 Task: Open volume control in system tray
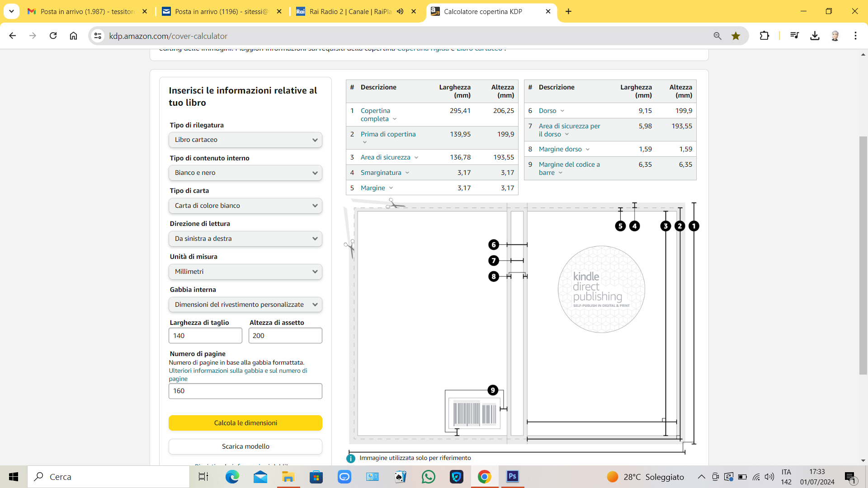769,477
